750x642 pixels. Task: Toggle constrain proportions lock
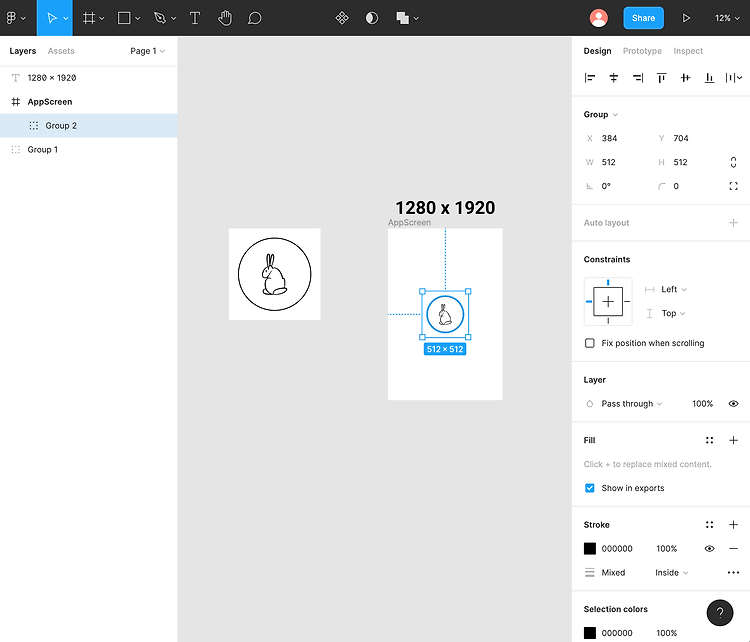pyautogui.click(x=733, y=162)
